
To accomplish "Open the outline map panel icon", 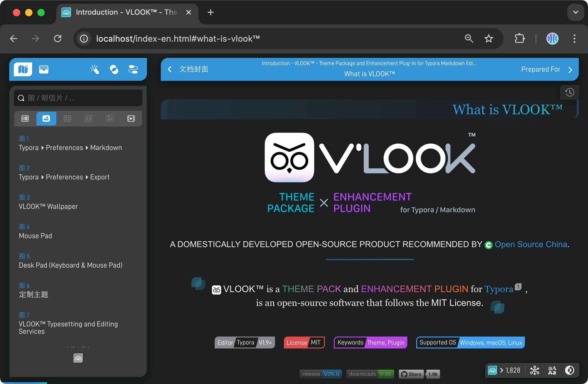I will [23, 69].
